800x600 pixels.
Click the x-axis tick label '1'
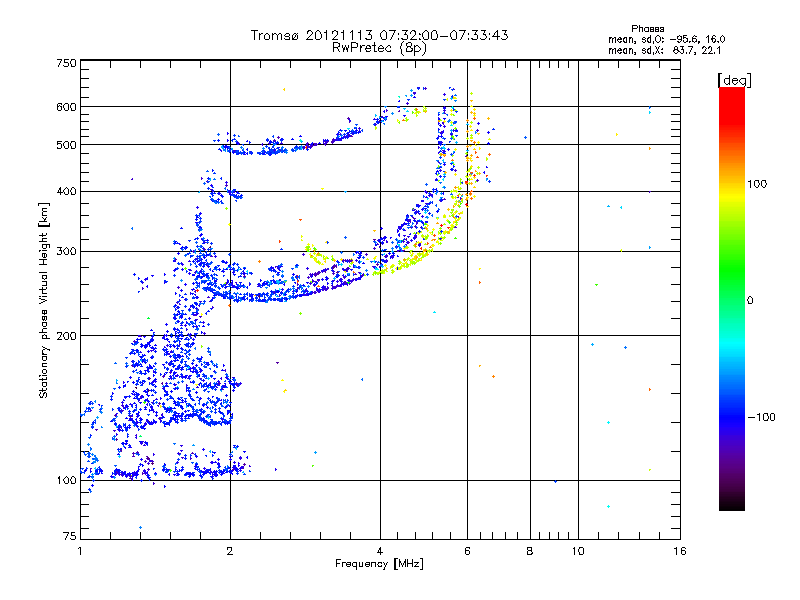[80, 551]
